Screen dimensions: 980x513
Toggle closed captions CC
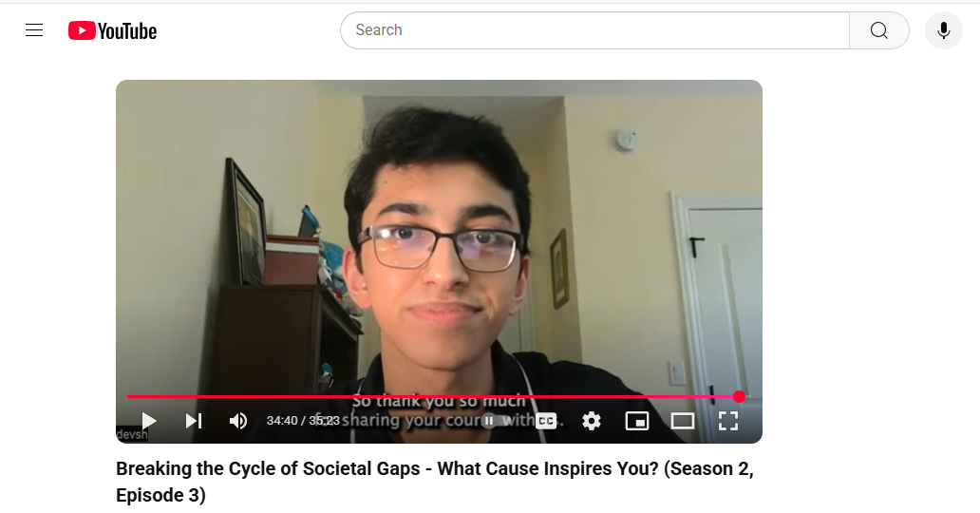[546, 421]
